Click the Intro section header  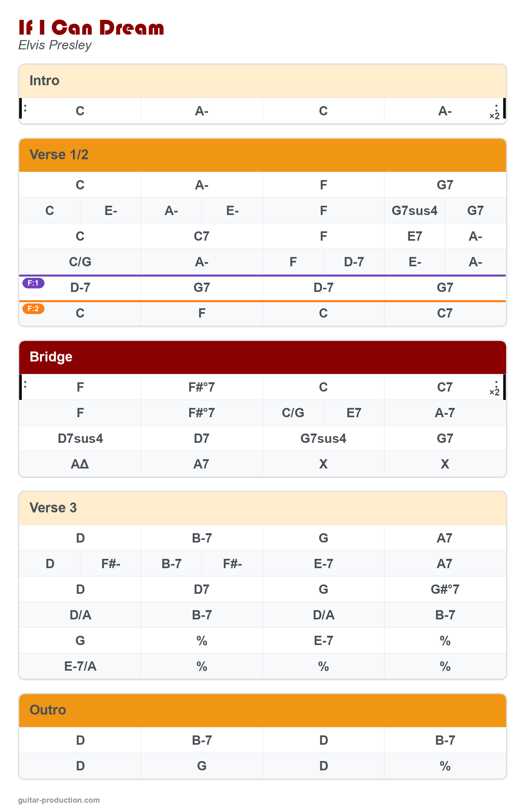[x=262, y=81]
